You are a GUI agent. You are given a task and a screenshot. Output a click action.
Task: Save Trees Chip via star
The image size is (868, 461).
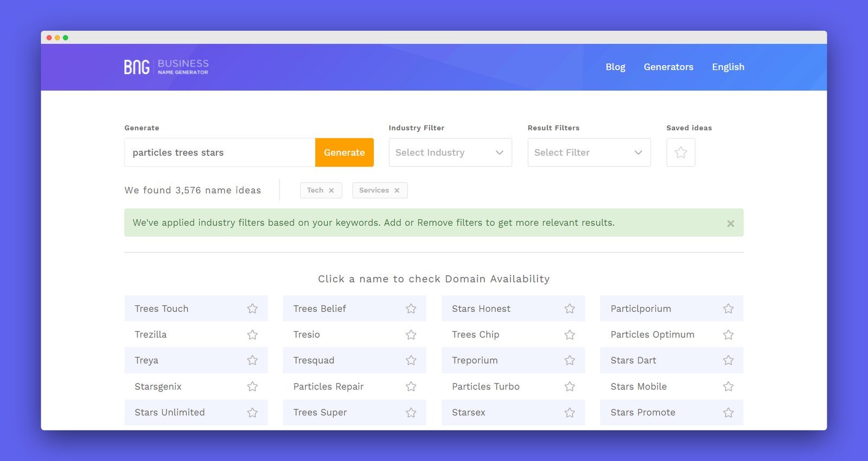[x=570, y=334]
